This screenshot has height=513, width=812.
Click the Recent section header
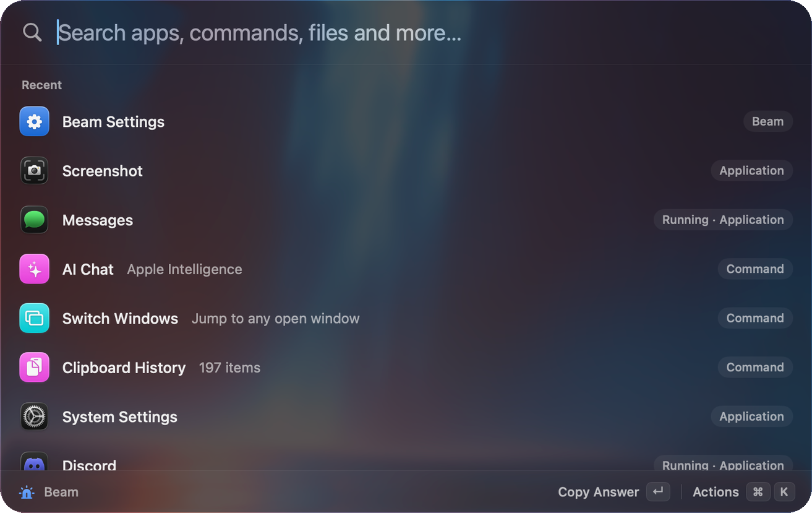[41, 85]
